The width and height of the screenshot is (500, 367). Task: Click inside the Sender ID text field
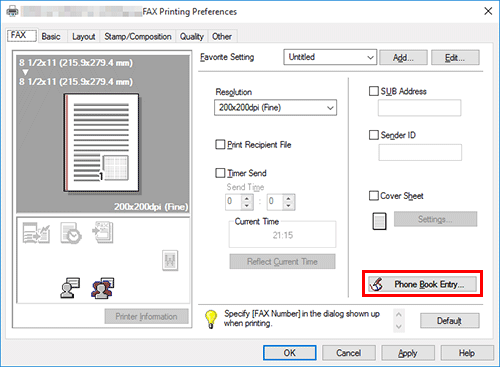coord(420,152)
